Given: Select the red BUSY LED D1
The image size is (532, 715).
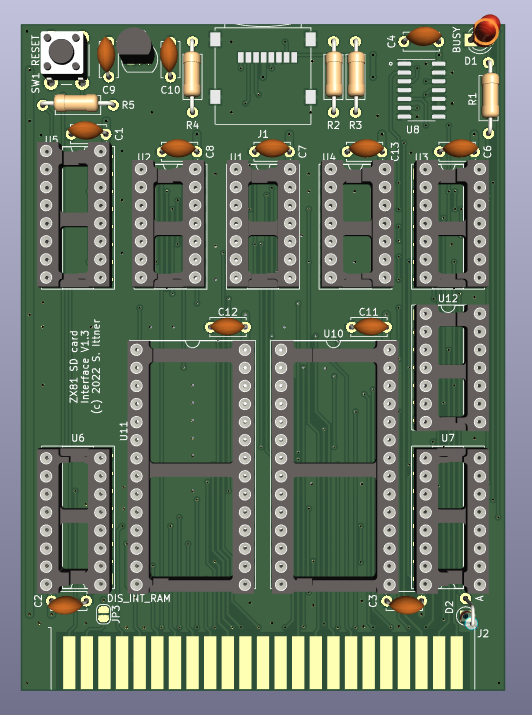Looking at the screenshot, I should (486, 30).
